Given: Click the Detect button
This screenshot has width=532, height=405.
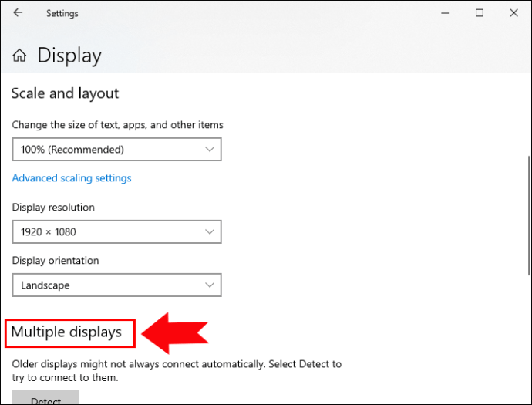Looking at the screenshot, I should pyautogui.click(x=45, y=397).
